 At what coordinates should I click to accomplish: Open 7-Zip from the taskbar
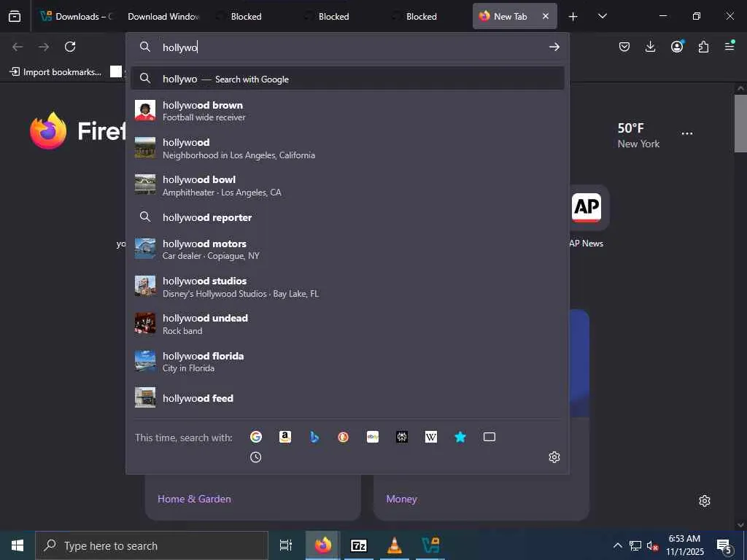click(358, 545)
